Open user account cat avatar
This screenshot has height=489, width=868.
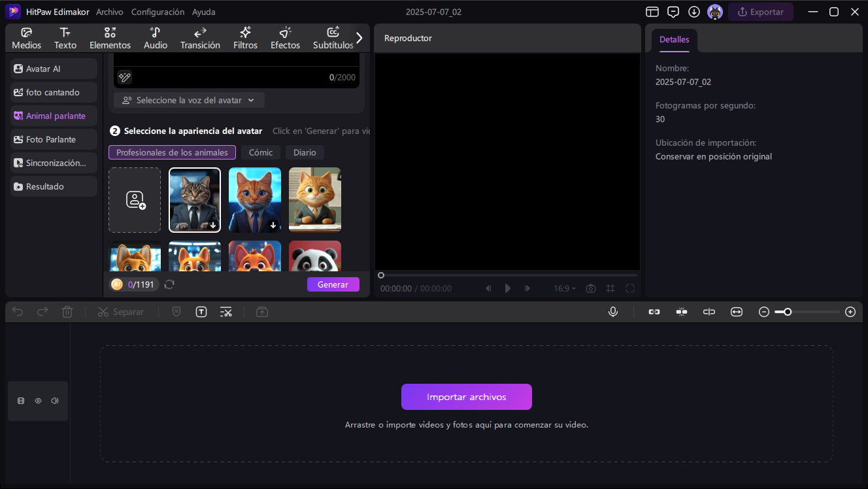(715, 12)
